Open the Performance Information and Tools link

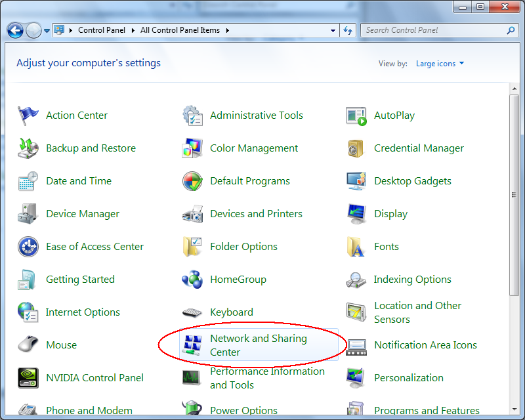[268, 378]
